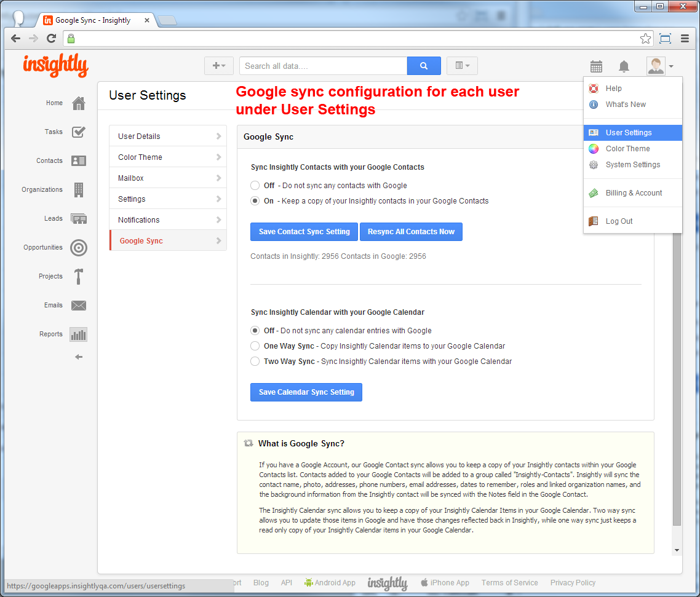
Task: Open the API footer link
Action: (286, 583)
